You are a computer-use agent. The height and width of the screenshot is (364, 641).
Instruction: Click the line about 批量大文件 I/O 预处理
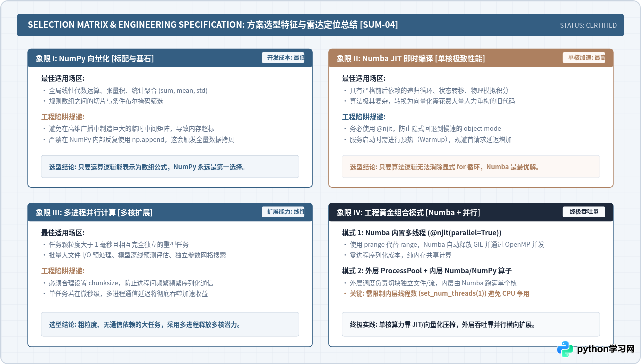[134, 255]
